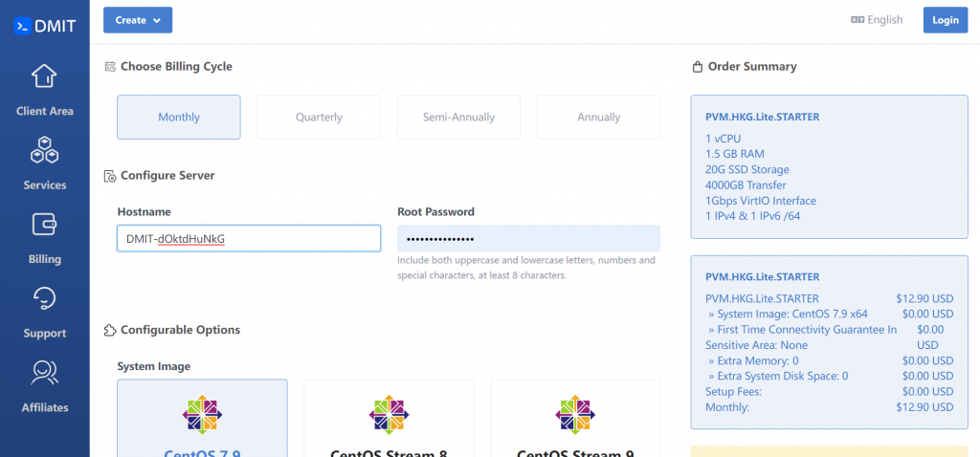Screen dimensions: 980x457
Task: Open the Billing wallet icon
Action: point(44,225)
